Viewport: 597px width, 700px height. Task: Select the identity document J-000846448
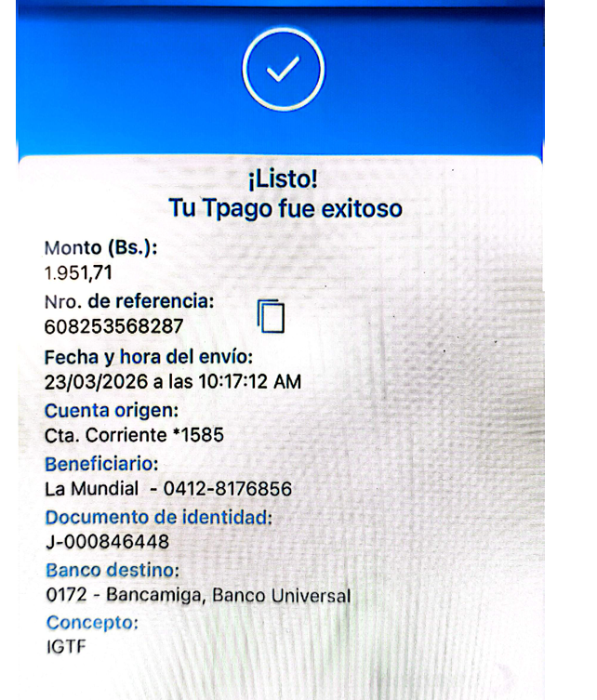108,542
